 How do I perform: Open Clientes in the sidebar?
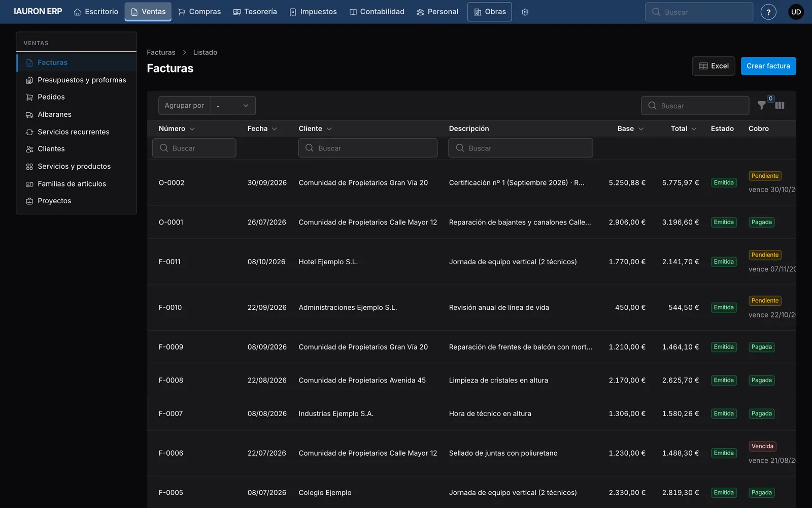coord(77,149)
